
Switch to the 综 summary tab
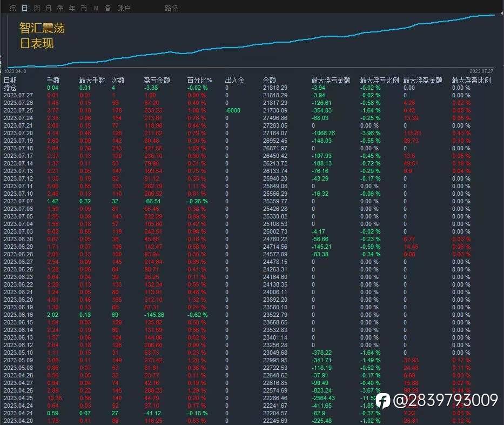(13, 8)
